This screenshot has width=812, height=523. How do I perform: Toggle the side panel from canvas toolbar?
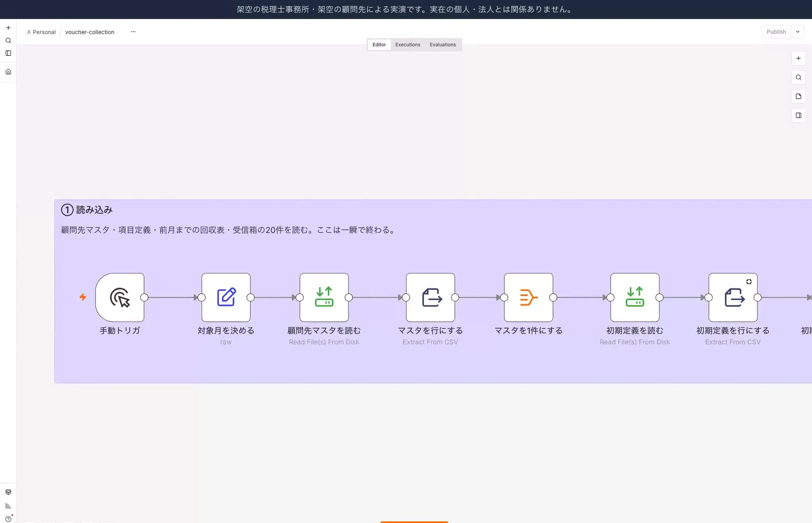pyautogui.click(x=799, y=115)
